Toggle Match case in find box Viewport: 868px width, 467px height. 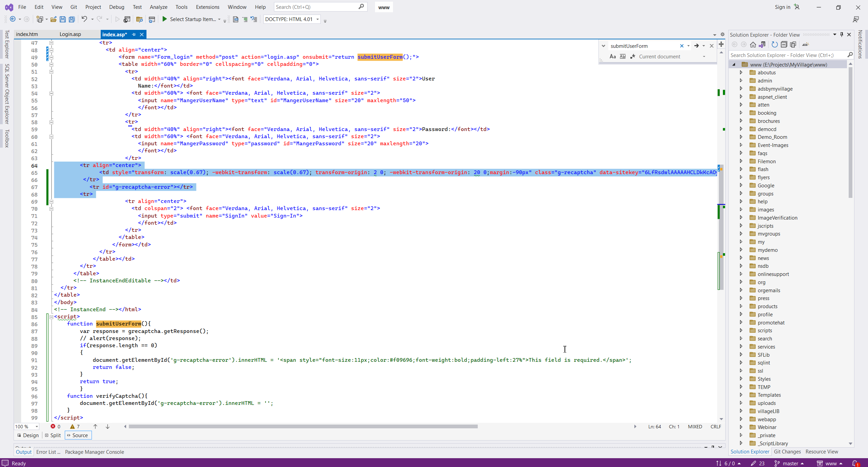click(612, 57)
